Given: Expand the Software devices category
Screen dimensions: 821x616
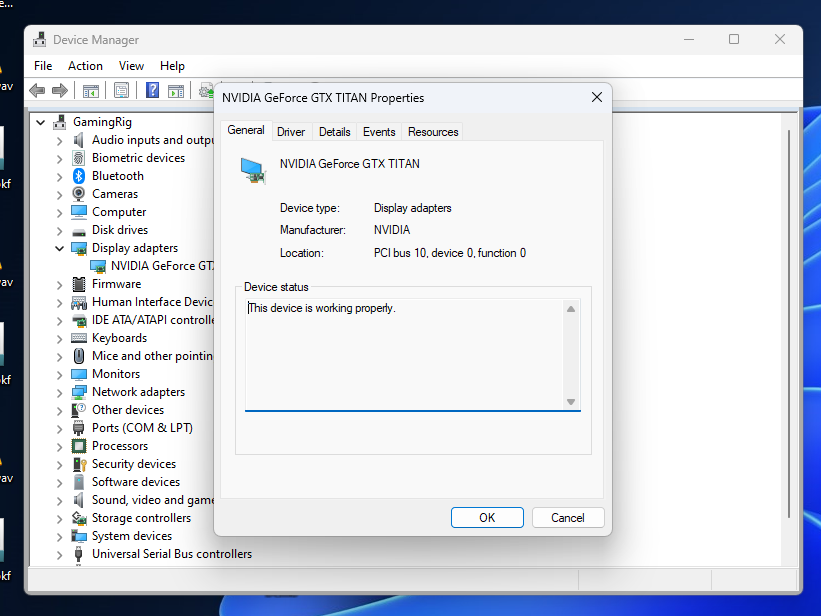Looking at the screenshot, I should point(59,482).
